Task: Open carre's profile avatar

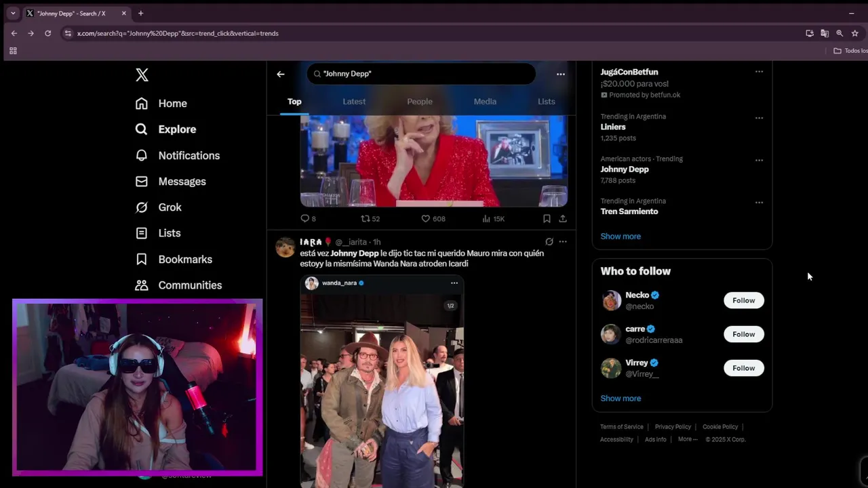Action: pos(611,334)
